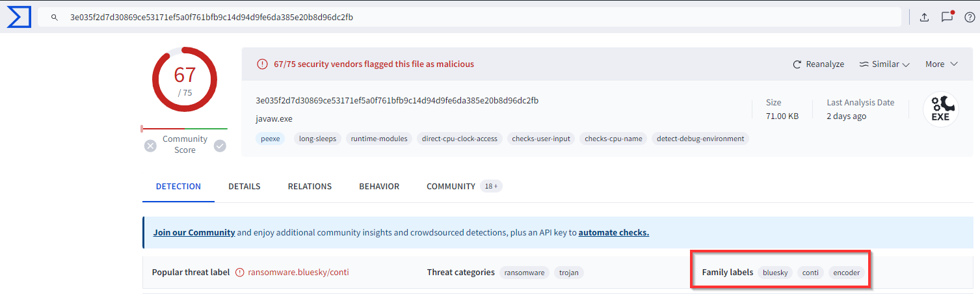Click the Join our Community link
Image resolution: width=980 pixels, height=294 pixels.
[x=194, y=233]
